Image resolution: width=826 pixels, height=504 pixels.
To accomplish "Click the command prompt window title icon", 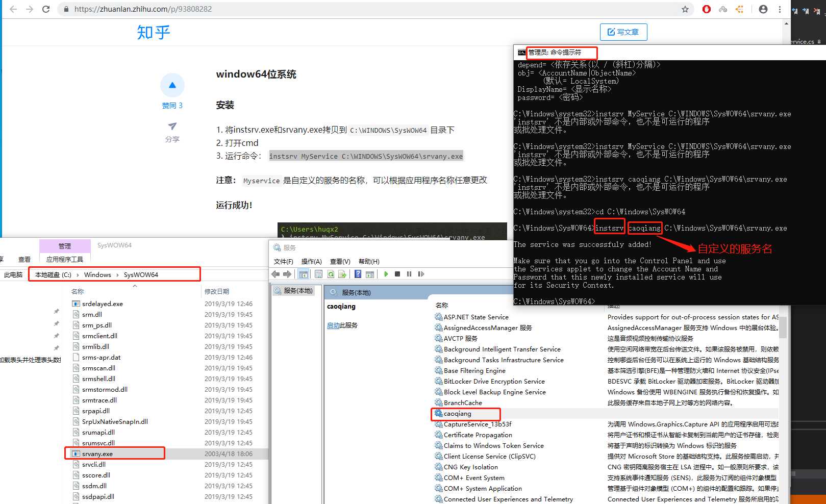I will 521,53.
